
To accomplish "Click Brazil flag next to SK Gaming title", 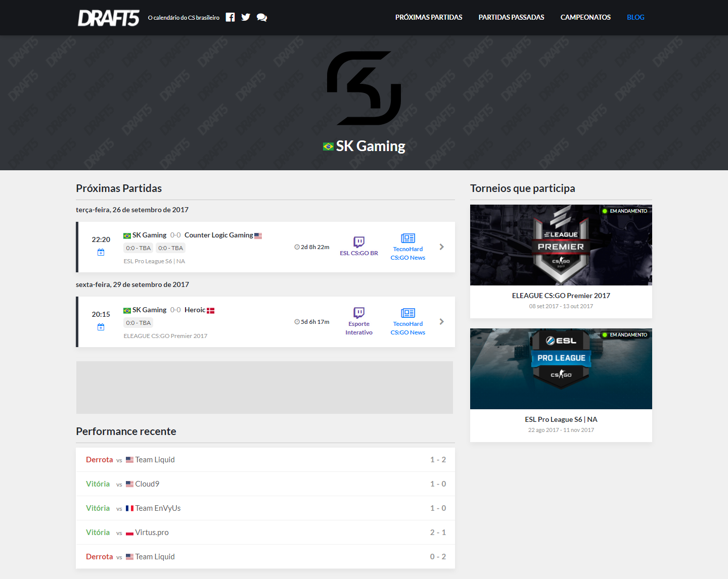I will 328,147.
